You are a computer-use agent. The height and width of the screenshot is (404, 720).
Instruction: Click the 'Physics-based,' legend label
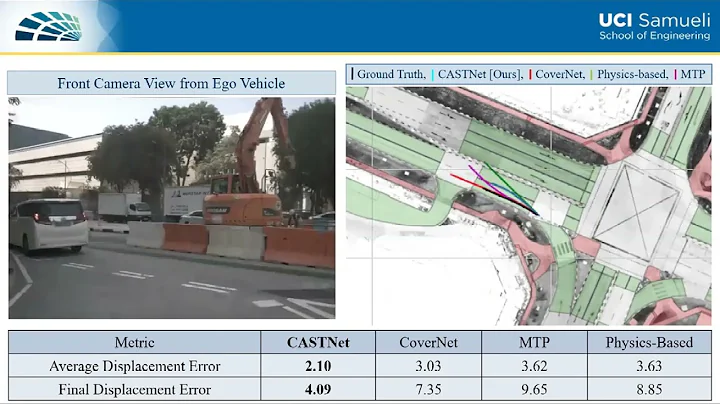click(633, 74)
